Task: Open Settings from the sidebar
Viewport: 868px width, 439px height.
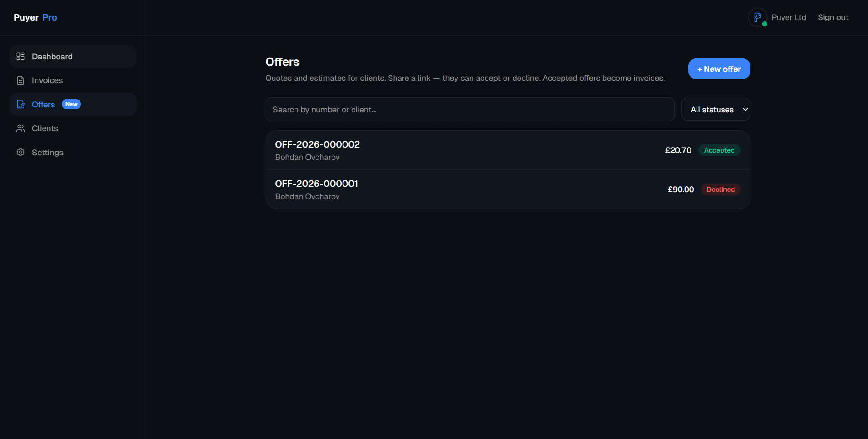Action: coord(48,153)
